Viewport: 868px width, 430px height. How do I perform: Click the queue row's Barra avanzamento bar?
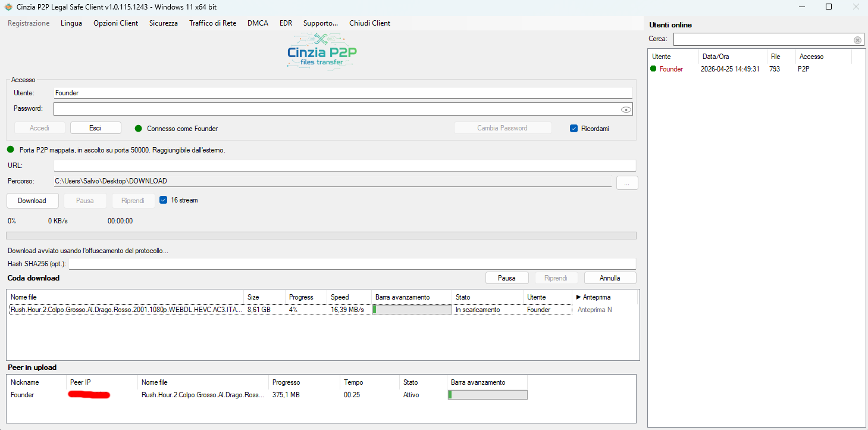coord(412,310)
